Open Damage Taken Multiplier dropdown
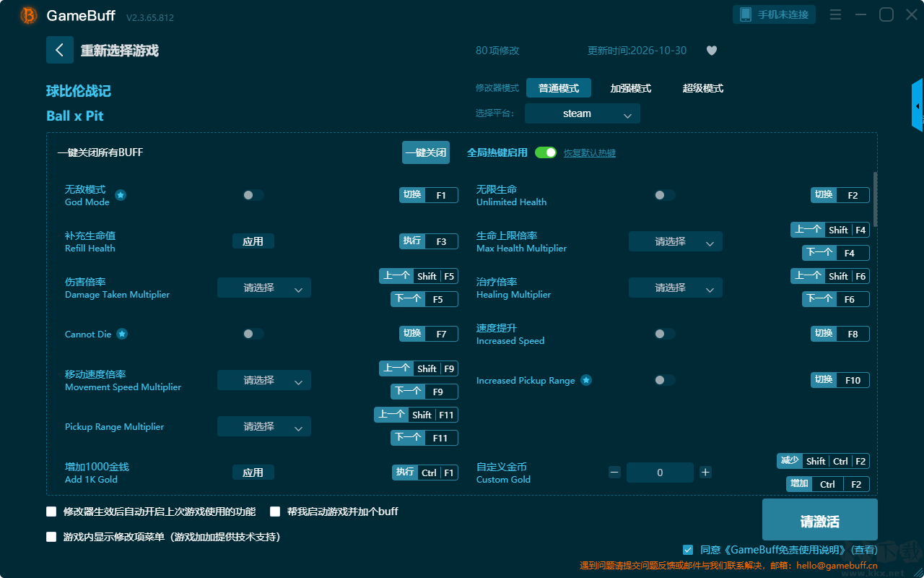 tap(264, 288)
